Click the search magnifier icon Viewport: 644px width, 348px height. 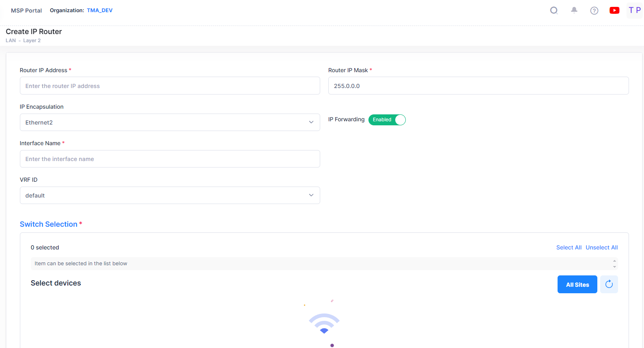(554, 11)
